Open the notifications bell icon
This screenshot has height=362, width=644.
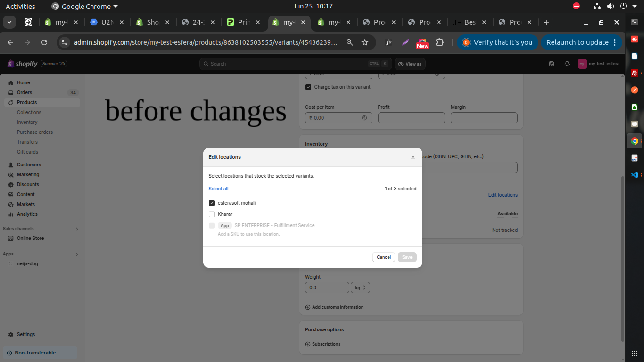coord(567,64)
